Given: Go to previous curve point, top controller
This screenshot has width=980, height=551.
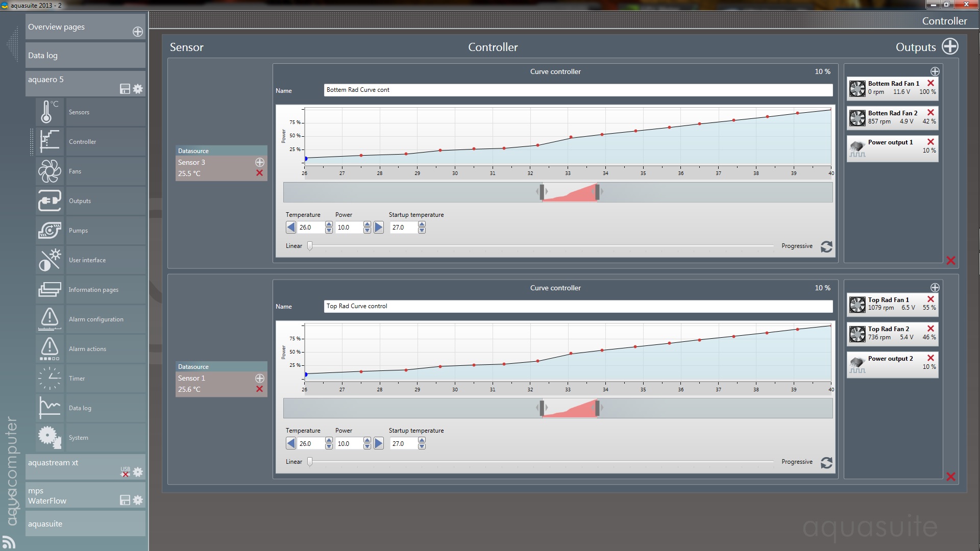Looking at the screenshot, I should [291, 228].
